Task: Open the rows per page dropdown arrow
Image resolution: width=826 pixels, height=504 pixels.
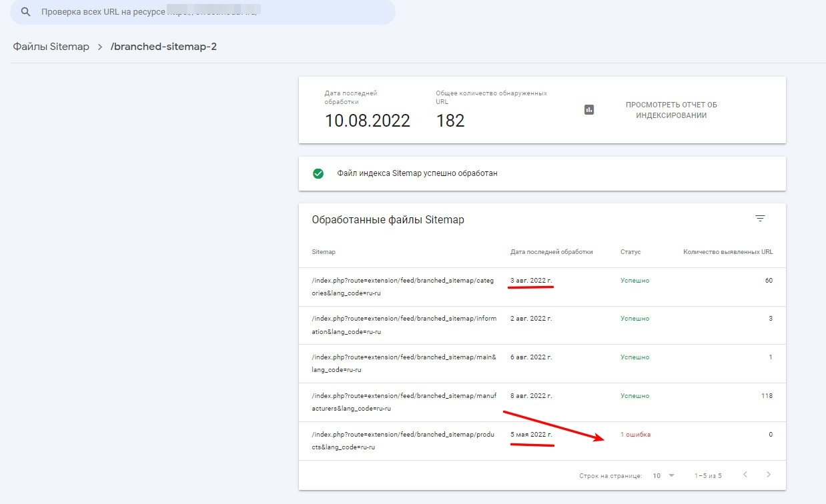Action: click(670, 475)
